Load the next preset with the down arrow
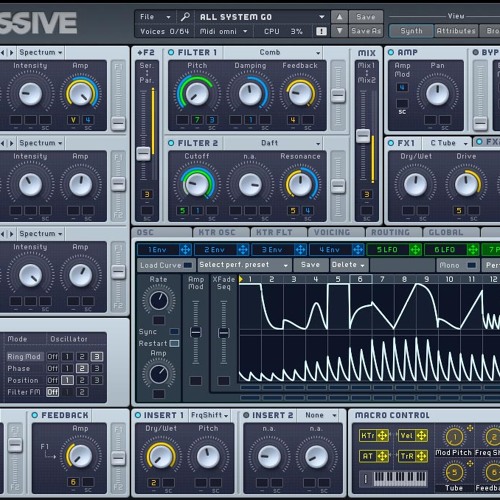 point(339,31)
